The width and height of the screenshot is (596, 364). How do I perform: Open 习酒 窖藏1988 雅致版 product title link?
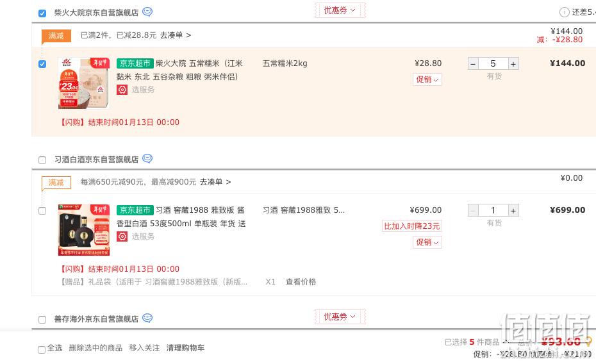[x=181, y=217]
